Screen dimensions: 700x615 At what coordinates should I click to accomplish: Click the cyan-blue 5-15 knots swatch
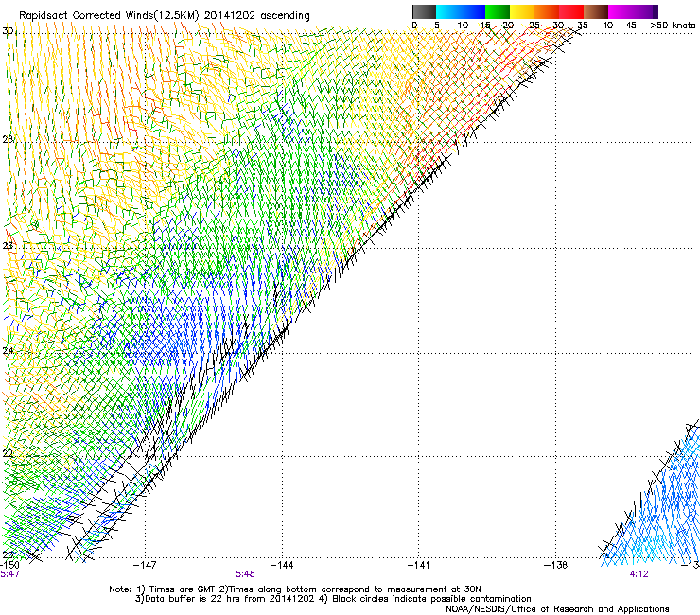tap(461, 11)
